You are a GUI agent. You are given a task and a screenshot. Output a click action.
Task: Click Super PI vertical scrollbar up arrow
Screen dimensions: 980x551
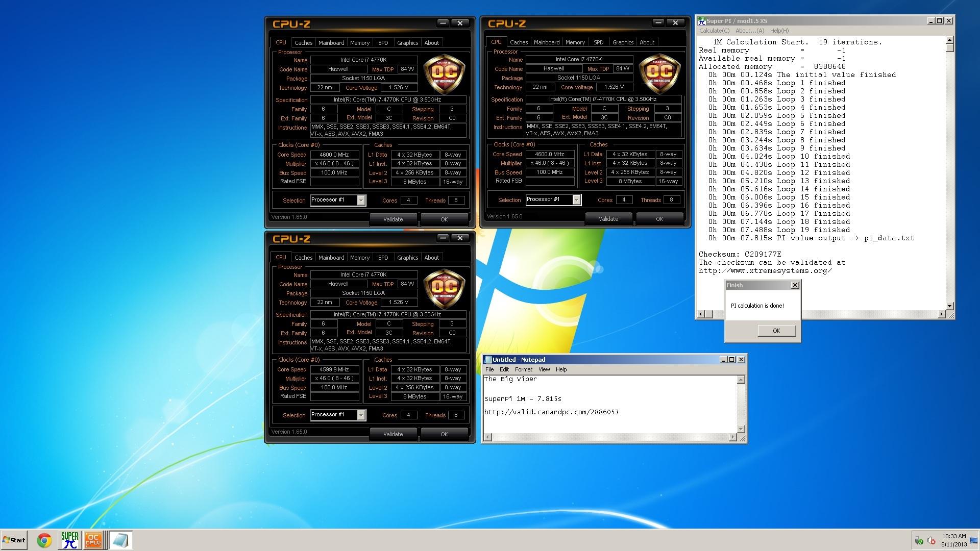click(x=949, y=40)
